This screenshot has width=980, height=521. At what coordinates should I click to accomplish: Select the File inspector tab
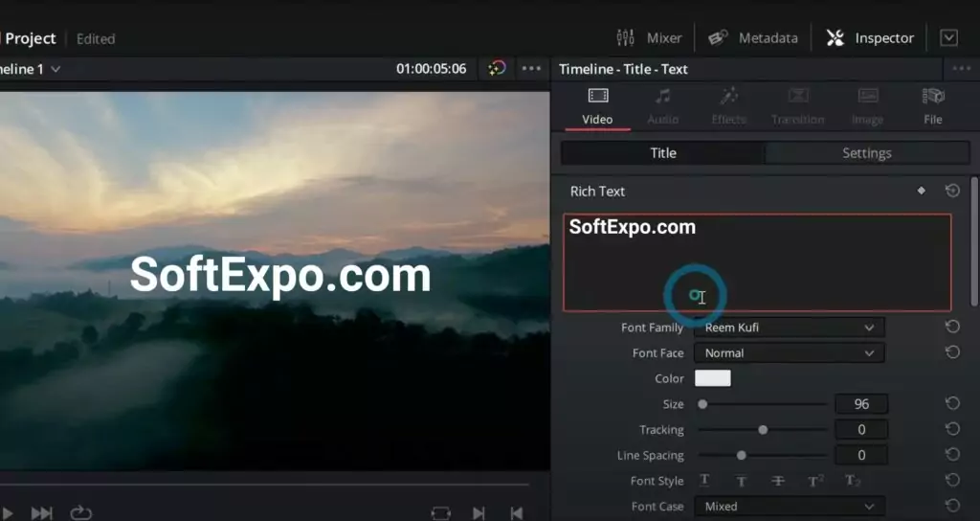933,105
